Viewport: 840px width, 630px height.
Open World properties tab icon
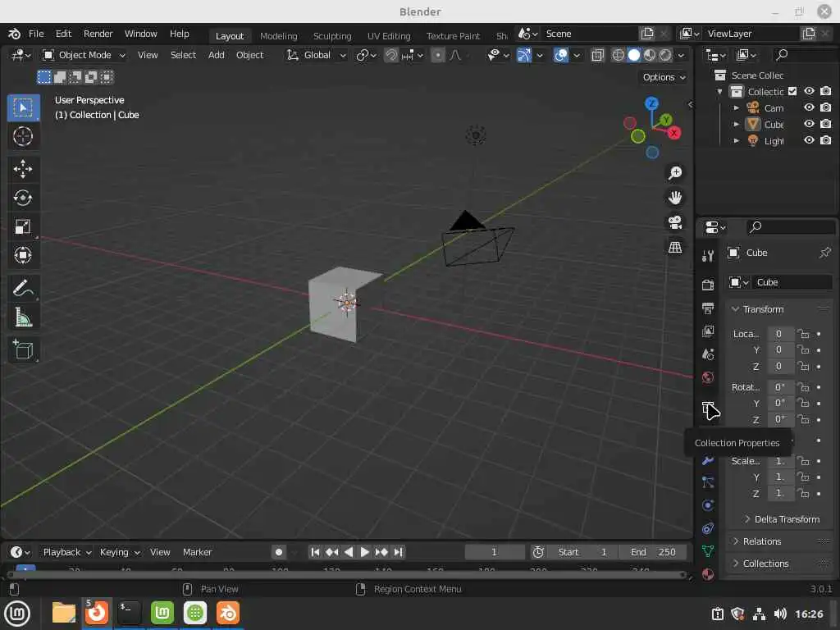click(708, 377)
